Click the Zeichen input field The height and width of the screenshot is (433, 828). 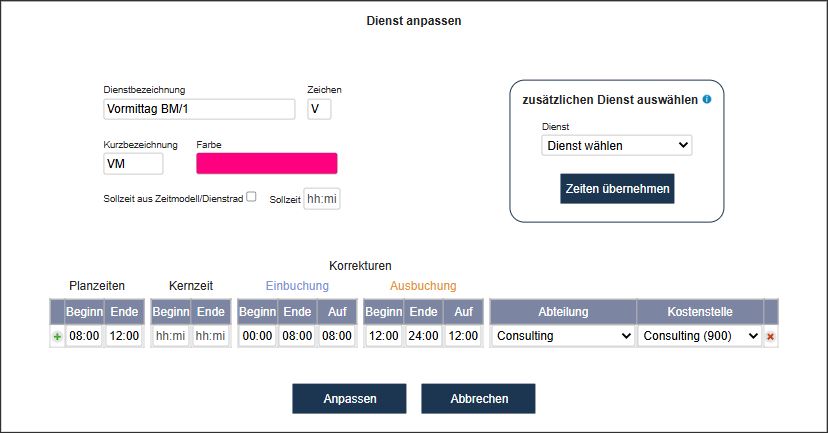[x=319, y=109]
